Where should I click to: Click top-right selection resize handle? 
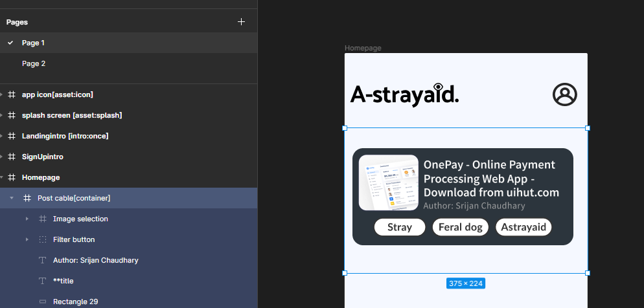[x=588, y=128]
